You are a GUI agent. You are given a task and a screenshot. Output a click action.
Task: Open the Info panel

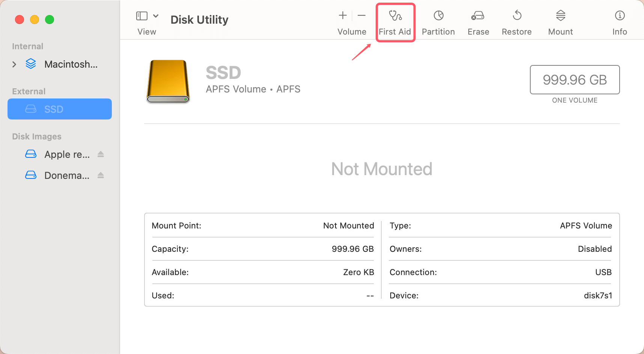click(619, 22)
